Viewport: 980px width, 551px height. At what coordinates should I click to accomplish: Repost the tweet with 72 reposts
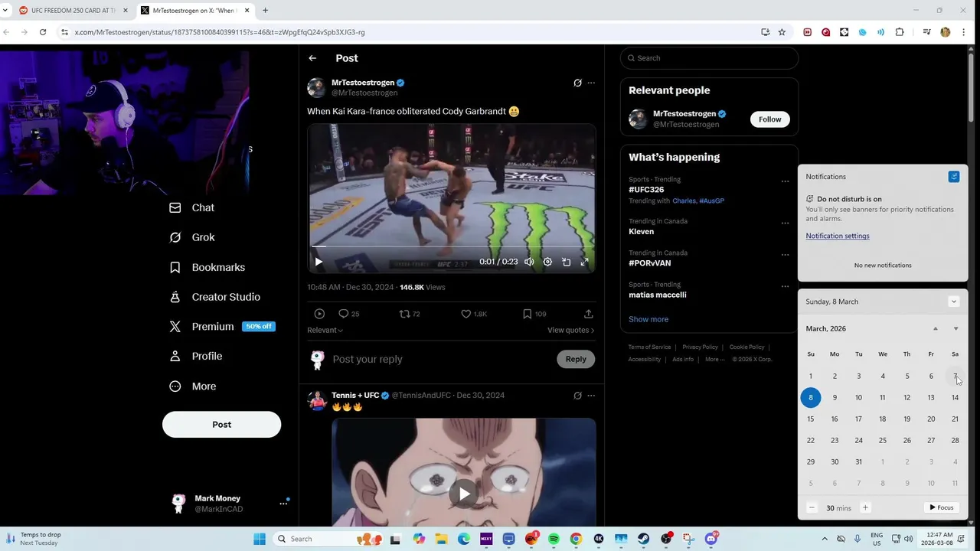[x=405, y=314]
